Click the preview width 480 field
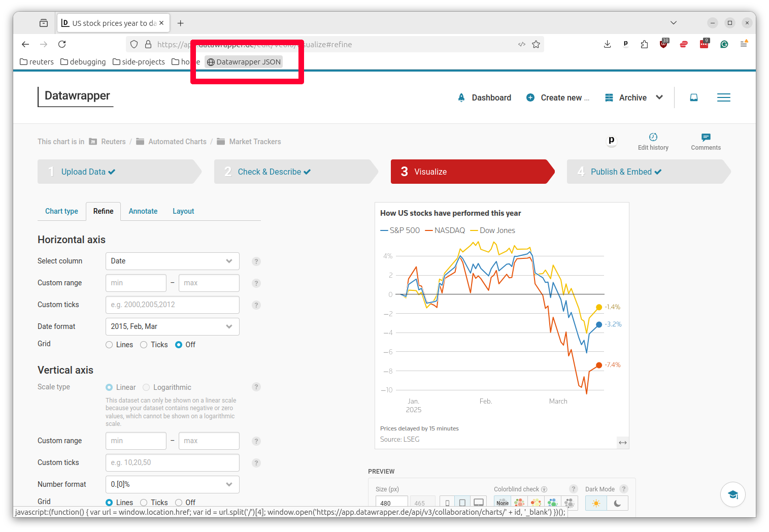769x532 pixels. pos(391,503)
